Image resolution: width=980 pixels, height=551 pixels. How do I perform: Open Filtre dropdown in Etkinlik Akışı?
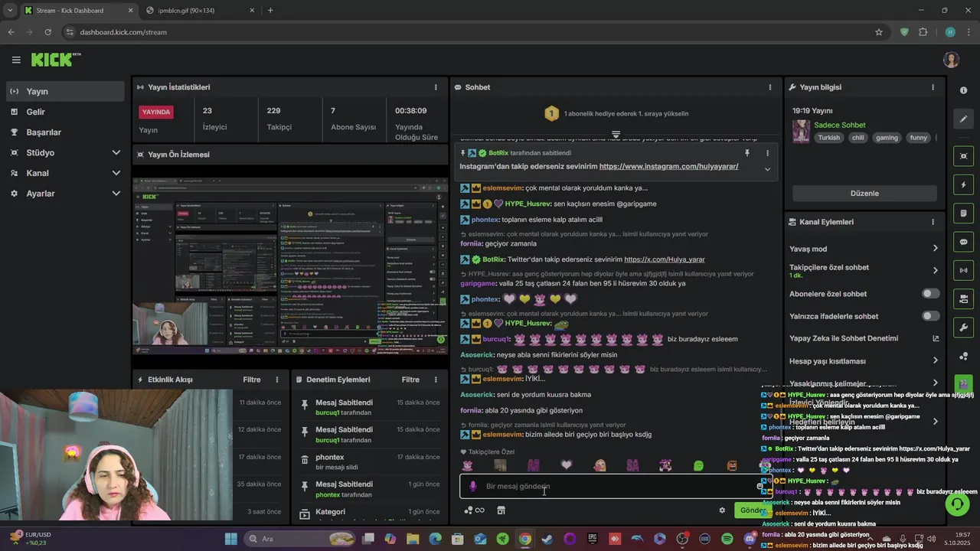(252, 380)
